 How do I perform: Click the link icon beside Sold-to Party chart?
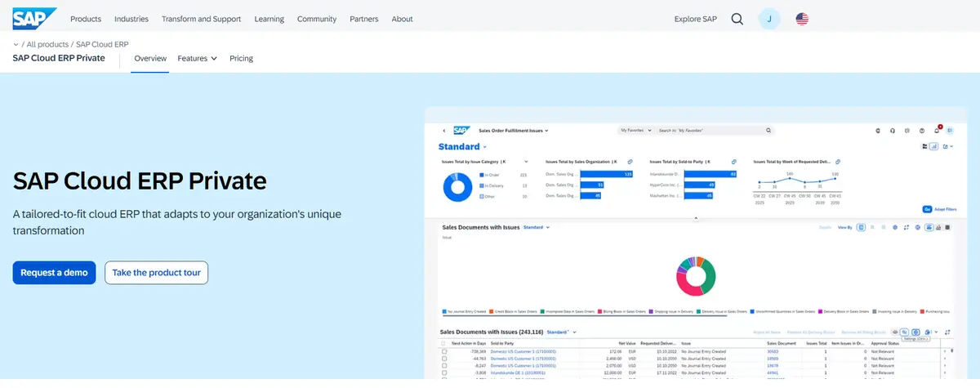[x=734, y=162]
